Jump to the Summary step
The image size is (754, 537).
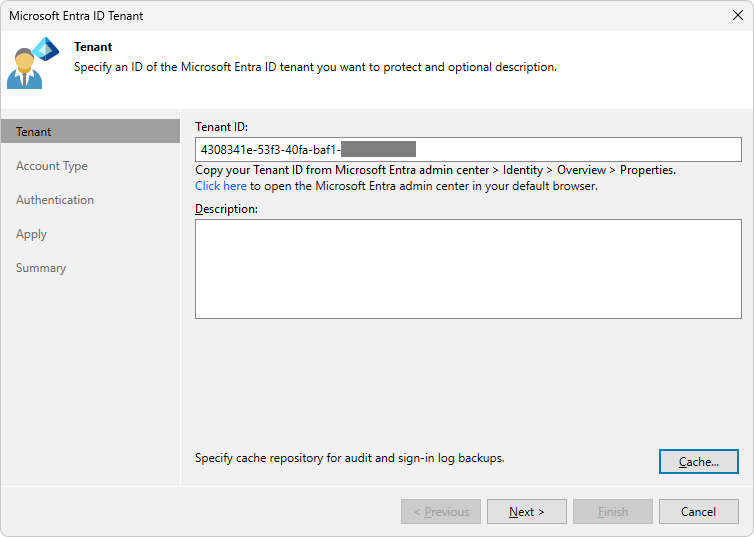41,268
